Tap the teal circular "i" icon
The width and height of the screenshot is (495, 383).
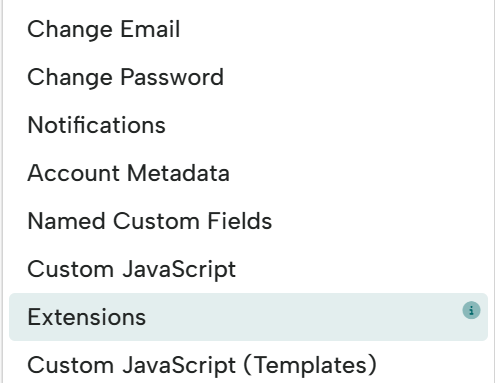tap(471, 310)
